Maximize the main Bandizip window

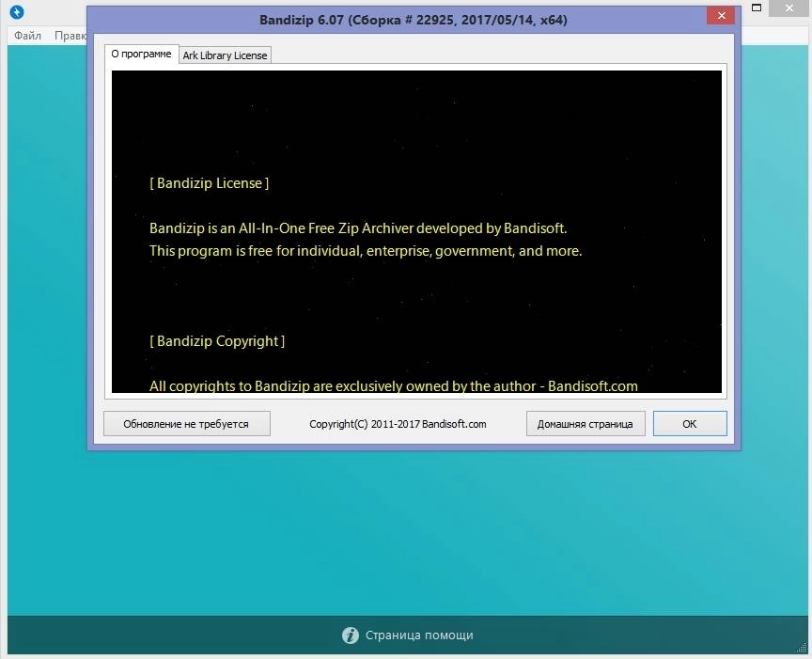pos(757,8)
